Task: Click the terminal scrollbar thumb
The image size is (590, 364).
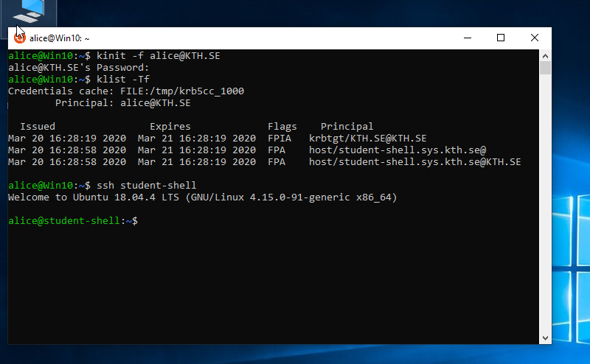Action: point(545,69)
